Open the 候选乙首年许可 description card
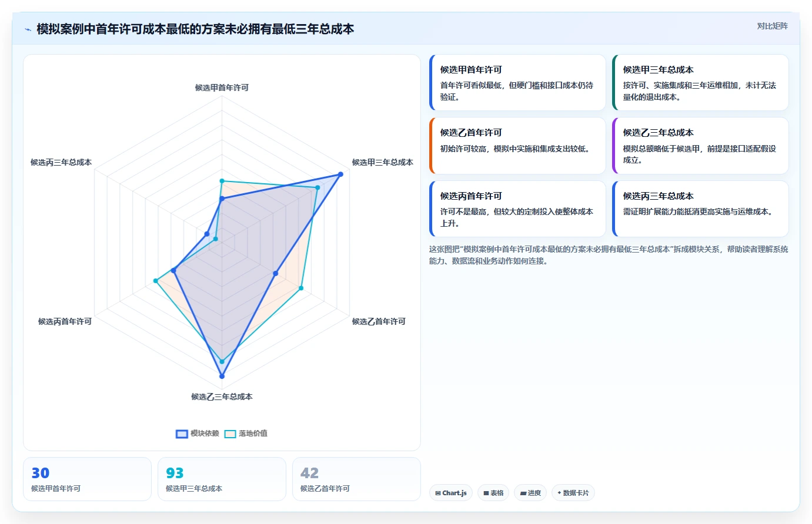Image resolution: width=812 pixels, height=524 pixels. tap(517, 146)
